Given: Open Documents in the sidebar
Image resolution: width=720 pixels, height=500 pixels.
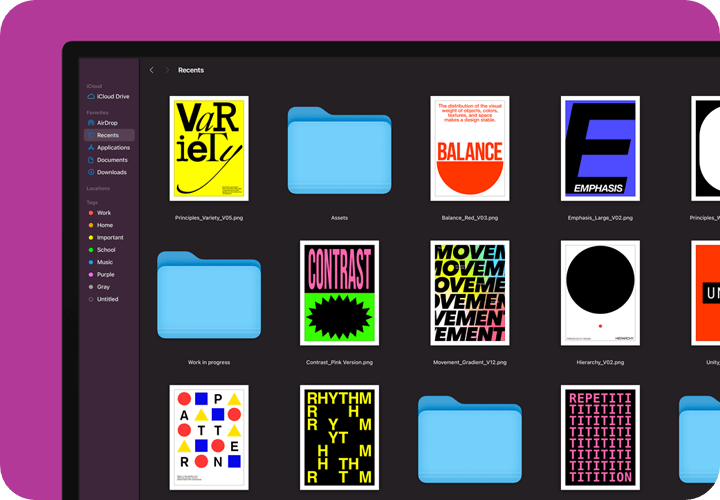Looking at the screenshot, I should tap(108, 160).
